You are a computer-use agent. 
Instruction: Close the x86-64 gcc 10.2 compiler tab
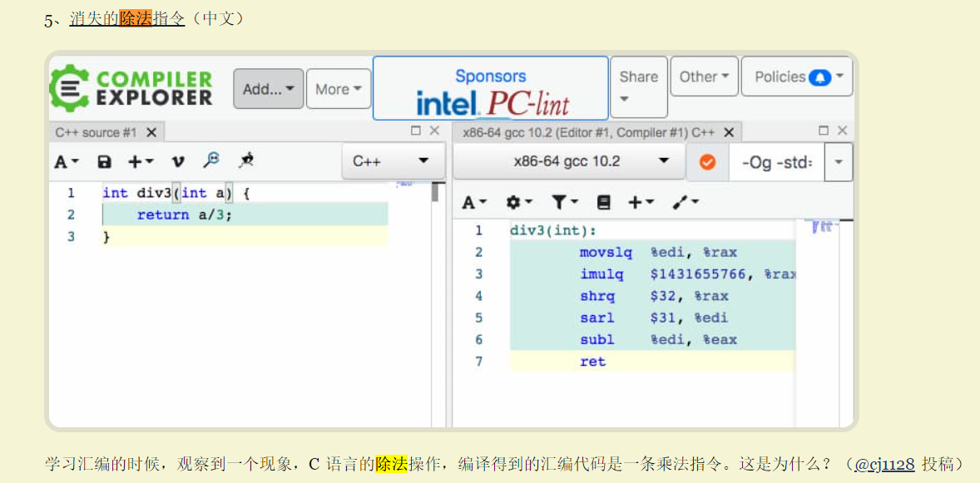[x=729, y=132]
